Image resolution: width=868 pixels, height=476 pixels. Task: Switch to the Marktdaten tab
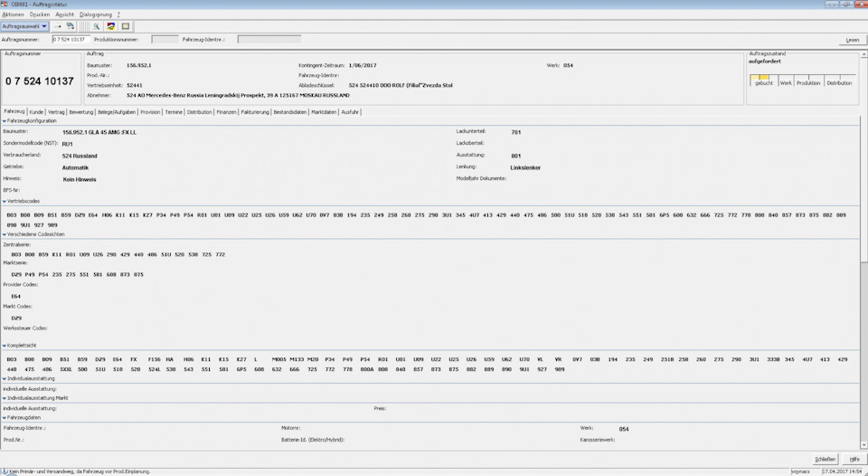[x=324, y=112]
